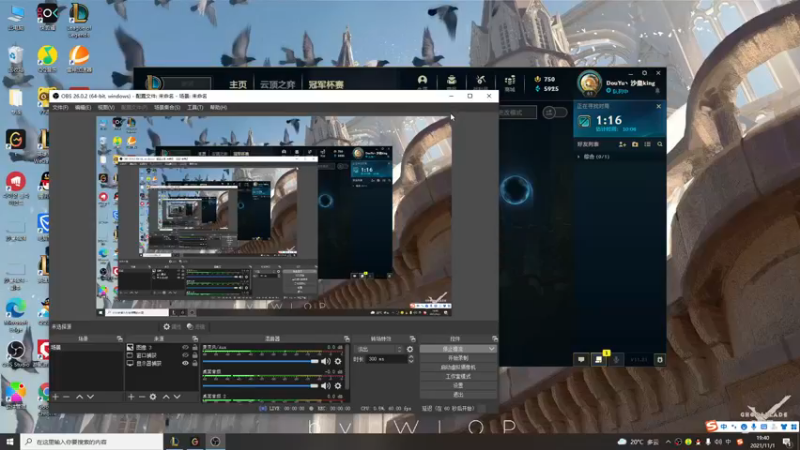The image size is (800, 450).
Task: Open the scene transition type dropdown
Action: point(378,349)
